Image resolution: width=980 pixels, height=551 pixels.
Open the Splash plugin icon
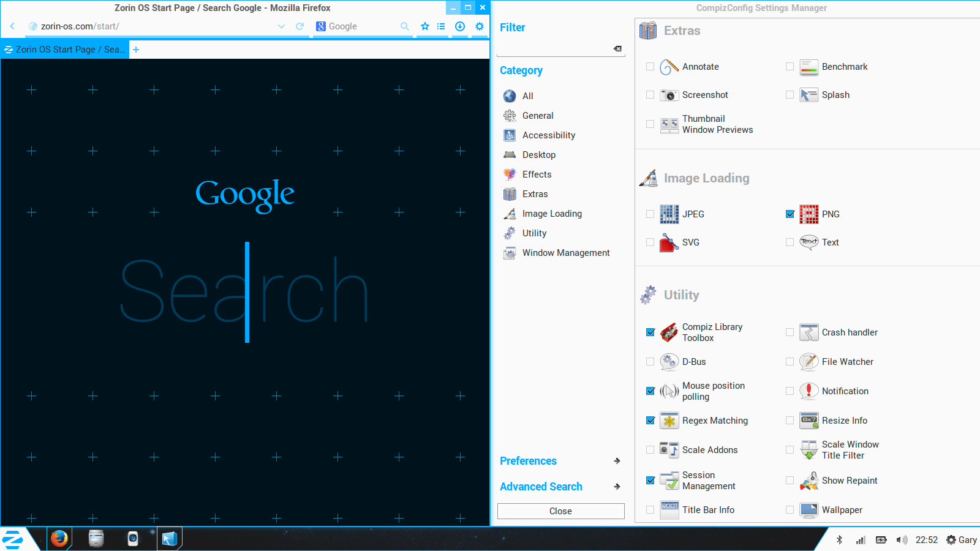(x=809, y=95)
